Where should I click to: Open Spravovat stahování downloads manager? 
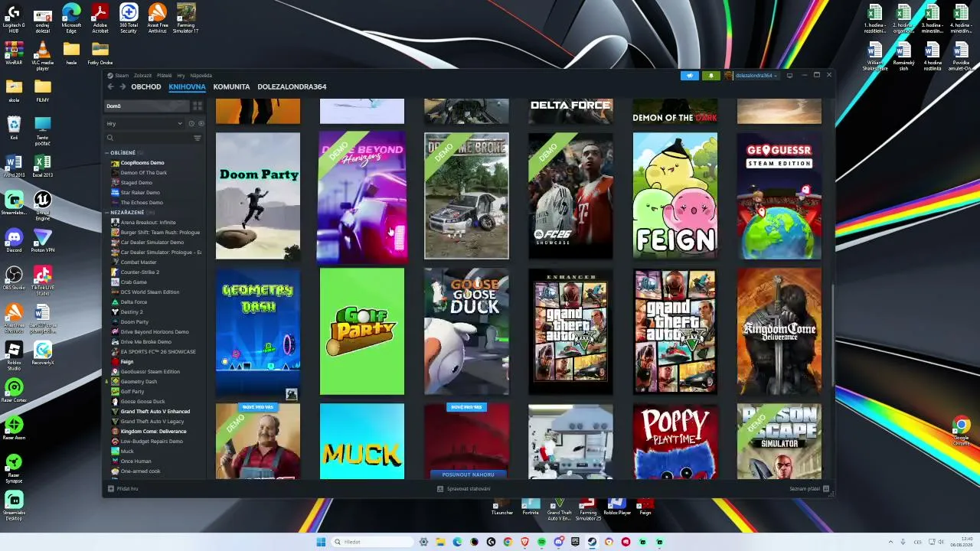tap(465, 488)
